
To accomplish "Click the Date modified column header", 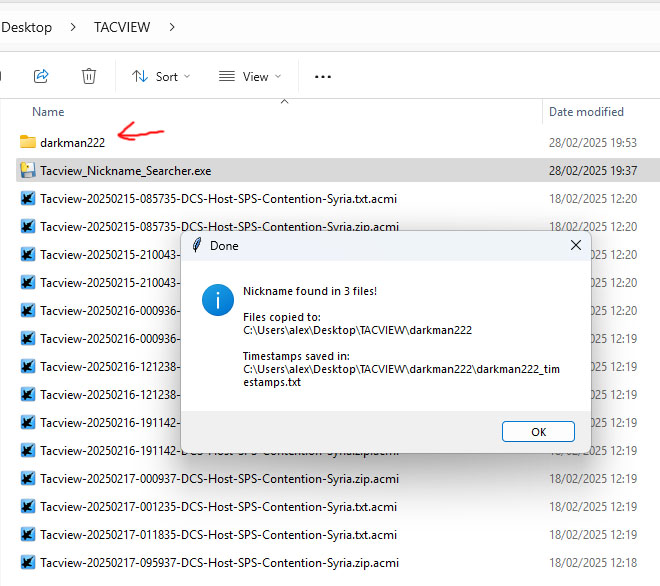I will point(586,112).
